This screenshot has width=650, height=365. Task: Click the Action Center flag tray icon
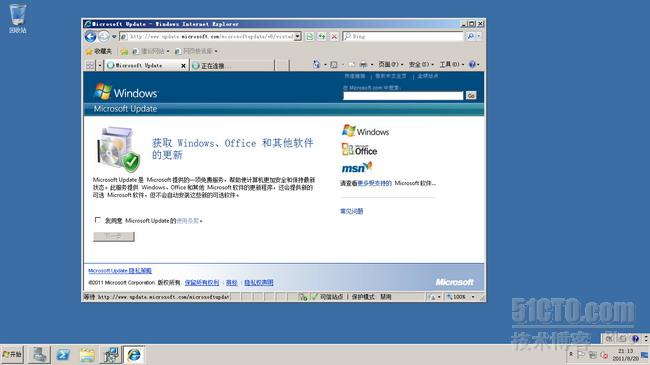coord(581,355)
